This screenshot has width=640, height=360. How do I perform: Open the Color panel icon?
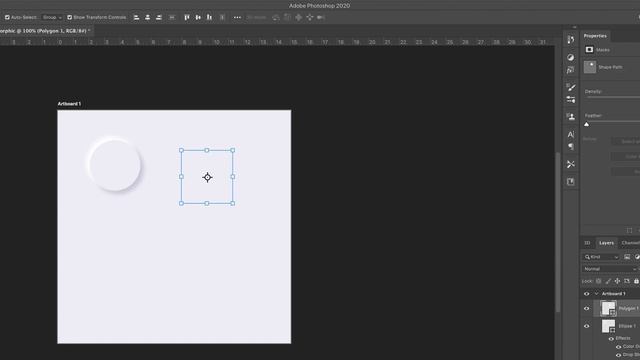click(x=571, y=58)
